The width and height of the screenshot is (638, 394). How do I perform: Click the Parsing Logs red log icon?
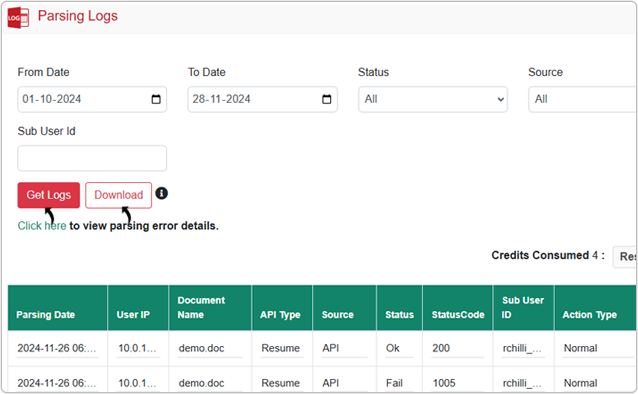click(x=18, y=18)
